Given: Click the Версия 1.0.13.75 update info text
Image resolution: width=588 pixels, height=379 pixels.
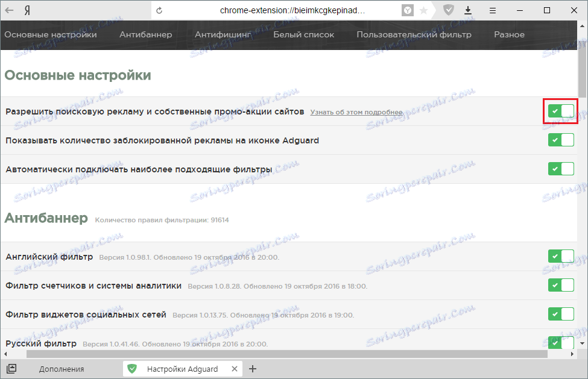Looking at the screenshot, I should coord(264,315).
